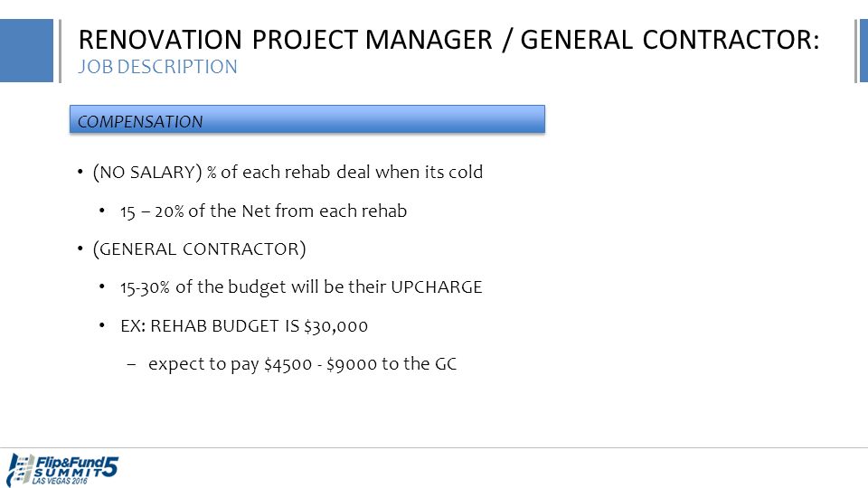Select the 15 – 20% of Net bullet

click(x=263, y=211)
